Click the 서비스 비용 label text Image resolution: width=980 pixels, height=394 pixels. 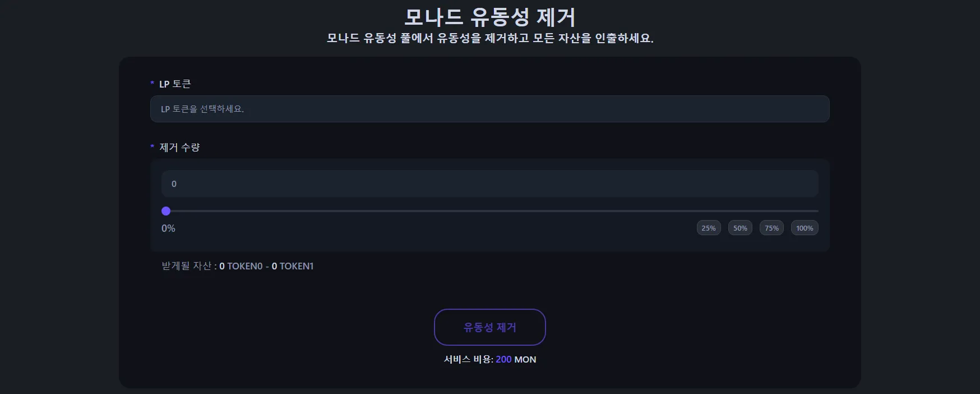[x=468, y=359]
